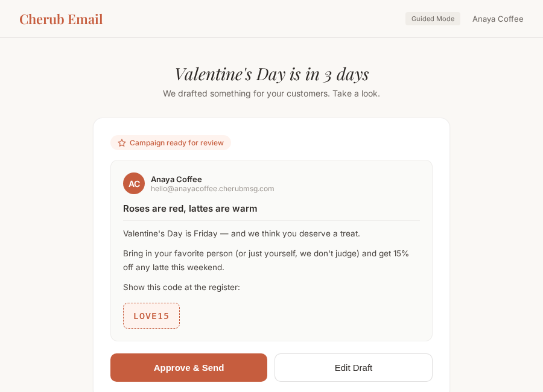This screenshot has height=392, width=543.
Task: Click the 'off any latte this weekend' line
Action: pos(174,267)
